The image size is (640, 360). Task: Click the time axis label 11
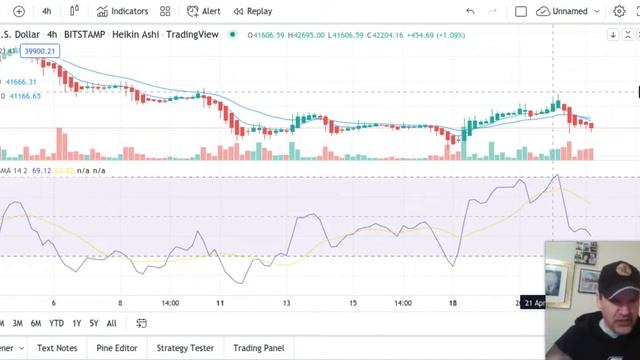coord(220,303)
